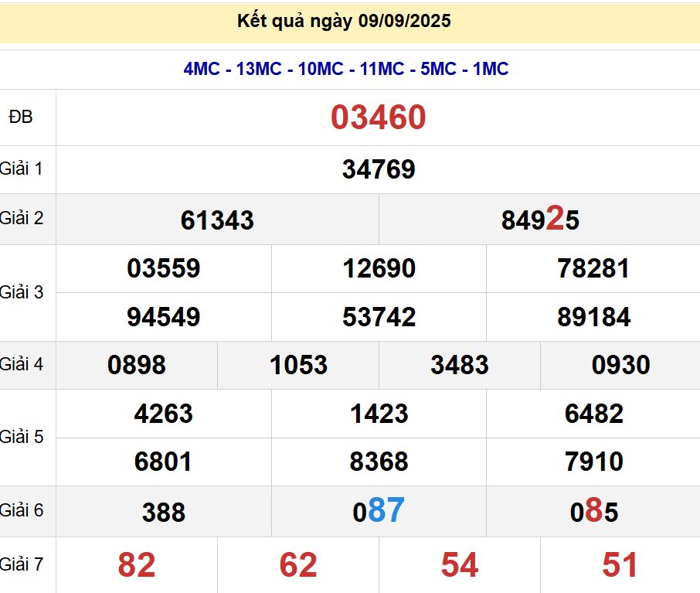Select the Giải 6 number 388
Viewport: 700px width, 593px height.
pos(163,512)
